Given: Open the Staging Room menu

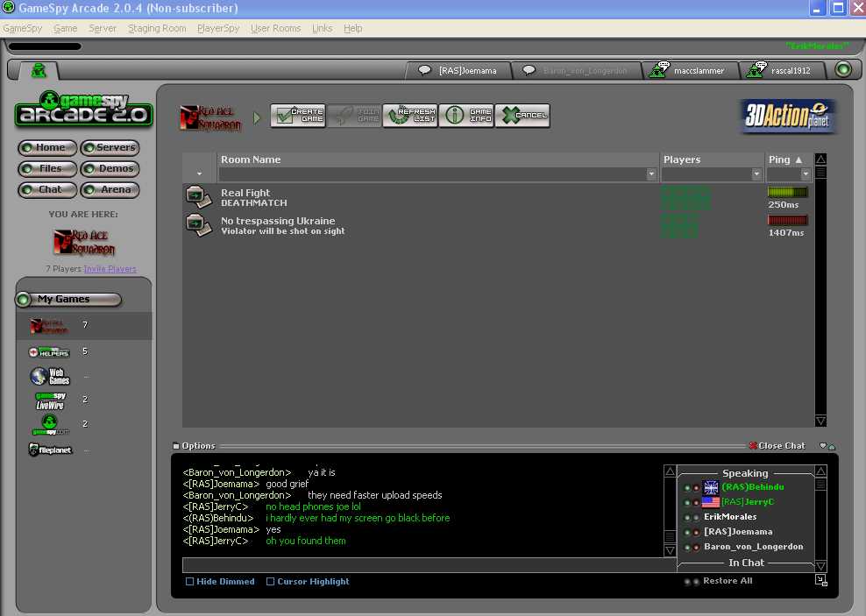Looking at the screenshot, I should (x=157, y=28).
